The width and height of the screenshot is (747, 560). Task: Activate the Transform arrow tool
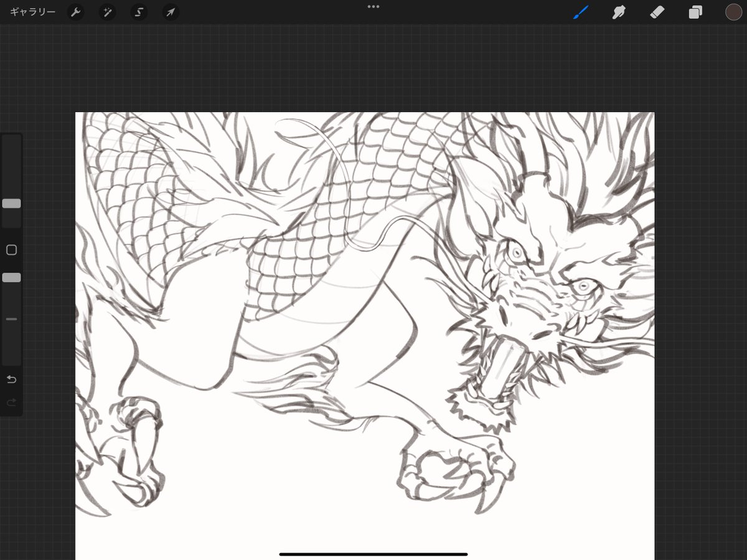point(170,12)
